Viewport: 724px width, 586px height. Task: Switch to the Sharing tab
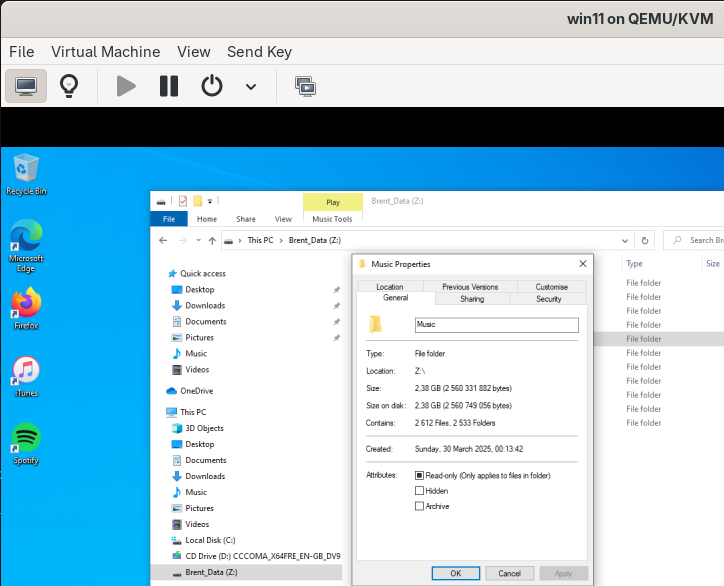pos(472,299)
